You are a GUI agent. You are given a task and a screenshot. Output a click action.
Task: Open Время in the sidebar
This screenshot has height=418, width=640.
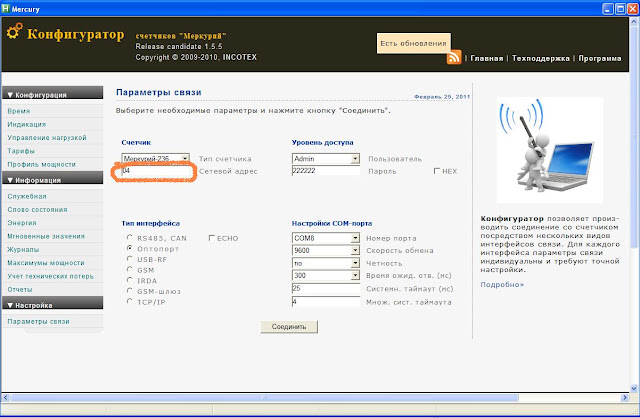(19, 111)
